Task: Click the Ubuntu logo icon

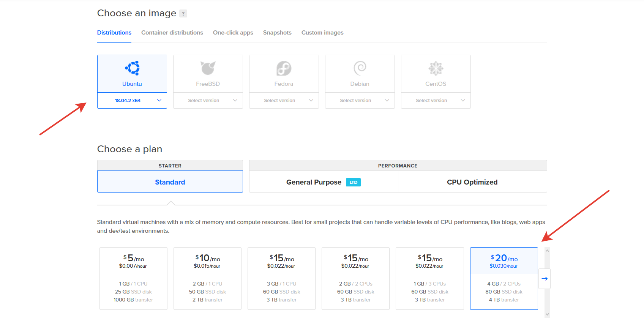Action: coord(132,68)
